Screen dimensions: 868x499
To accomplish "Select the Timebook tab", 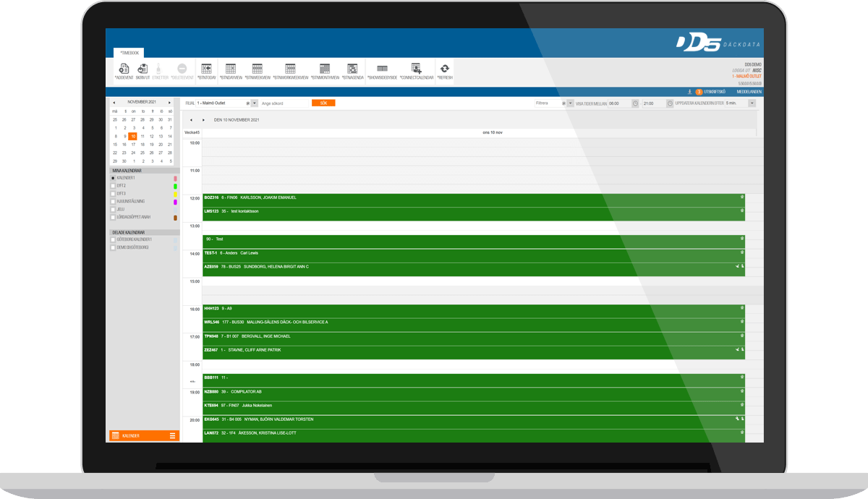I will click(x=131, y=53).
